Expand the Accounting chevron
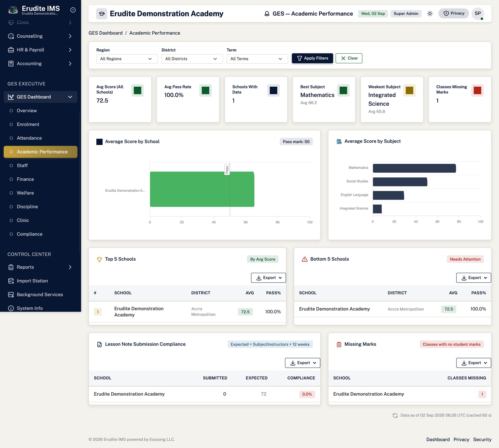 (70, 64)
